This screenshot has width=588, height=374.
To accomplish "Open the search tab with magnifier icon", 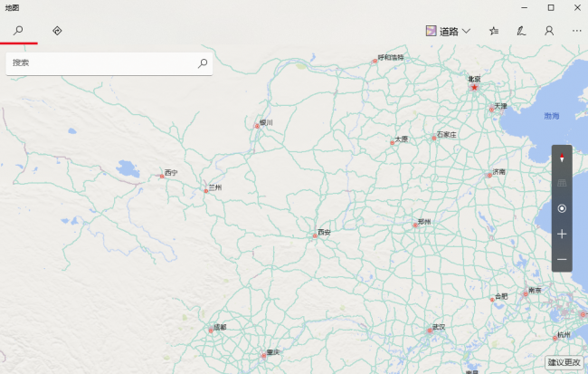I will [18, 31].
